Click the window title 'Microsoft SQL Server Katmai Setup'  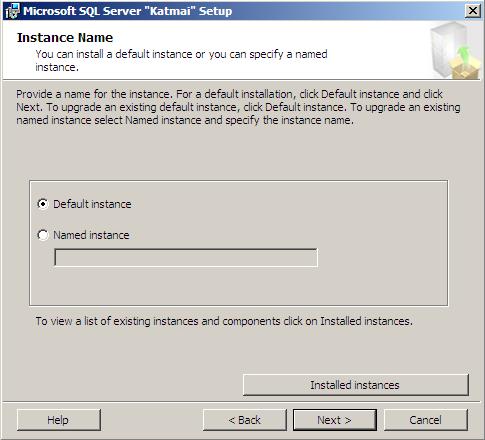(x=128, y=11)
